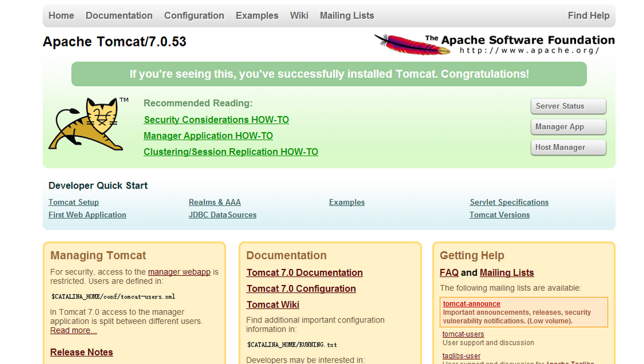
Task: Open the Home nav item
Action: pyautogui.click(x=61, y=16)
